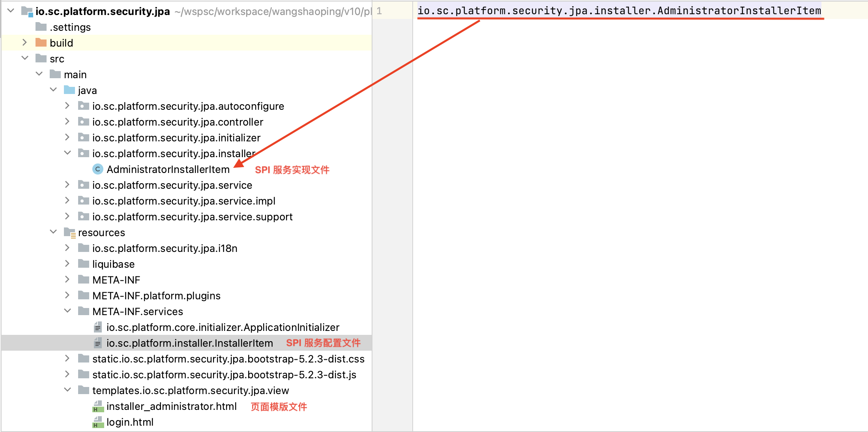
Task: Click the installer_administrator.html file icon
Action: 97,406
